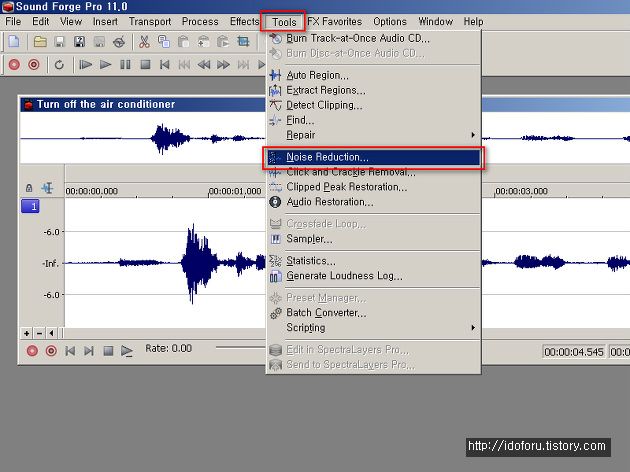Zoom out with minus button
The width and height of the screenshot is (630, 472).
tap(39, 333)
